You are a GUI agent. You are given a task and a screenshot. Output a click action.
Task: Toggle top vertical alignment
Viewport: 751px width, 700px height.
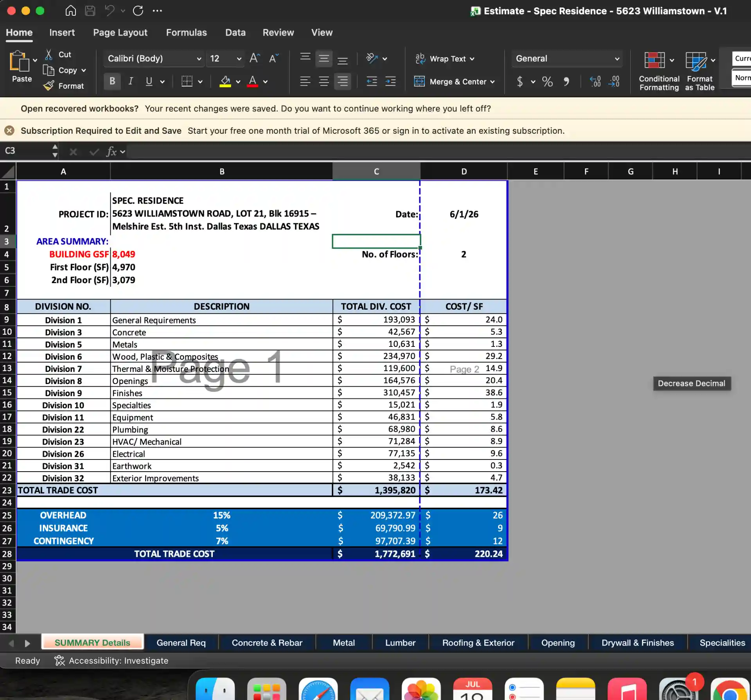[x=305, y=58]
